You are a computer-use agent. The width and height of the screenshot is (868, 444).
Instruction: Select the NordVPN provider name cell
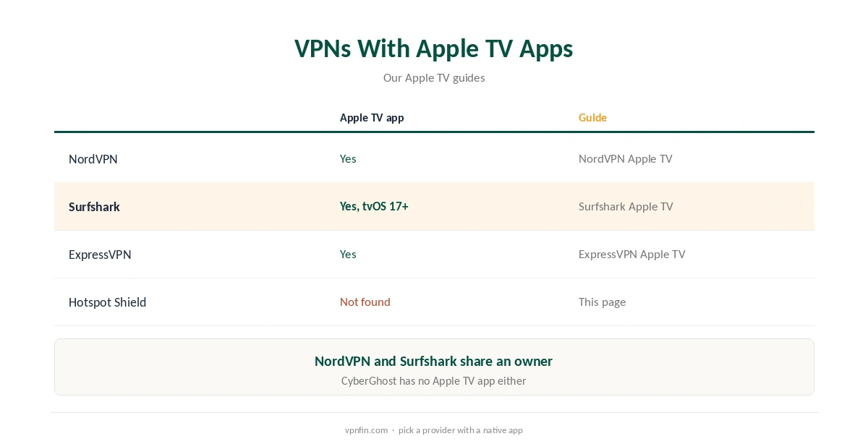(x=93, y=159)
